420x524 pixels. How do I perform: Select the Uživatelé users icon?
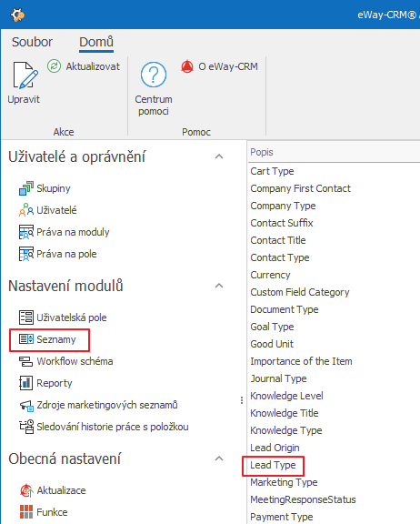point(26,210)
